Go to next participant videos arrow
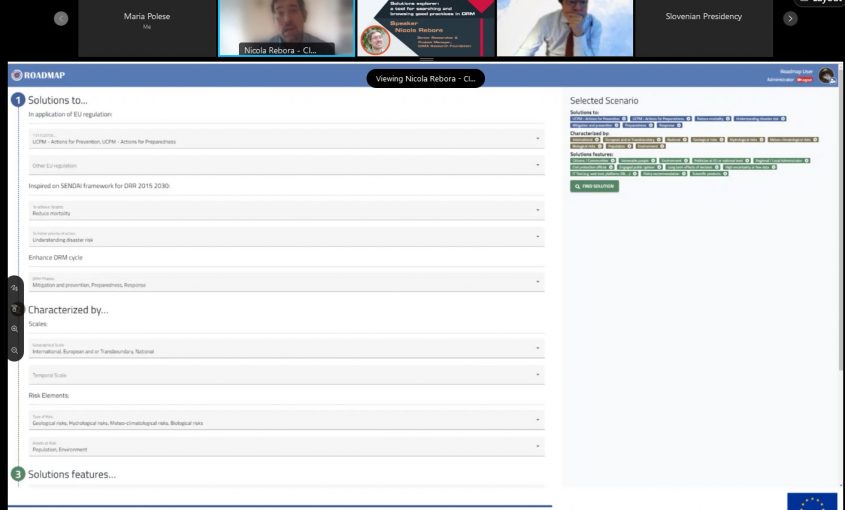Viewport: 845px width, 510px height. 790,18
